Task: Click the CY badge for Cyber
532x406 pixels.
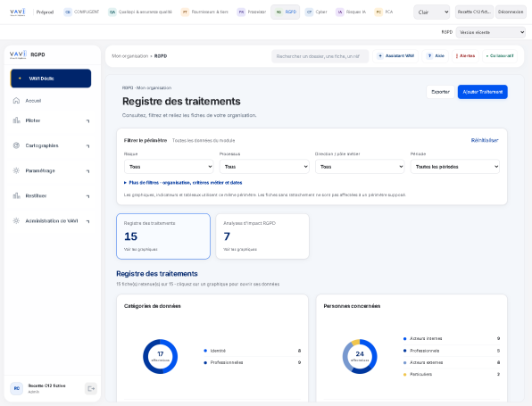Action: pos(309,12)
